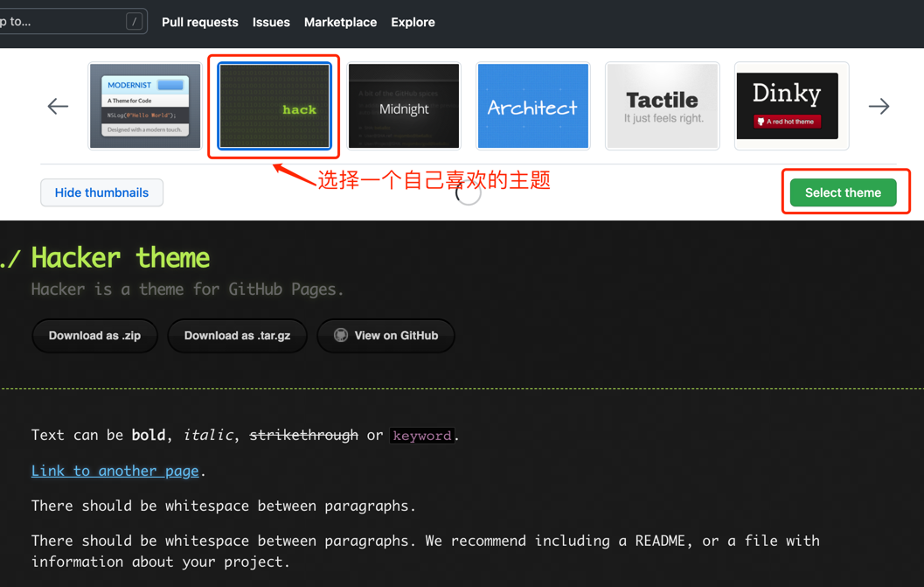Focus the search input field in the header
924x587 pixels.
[x=61, y=22]
